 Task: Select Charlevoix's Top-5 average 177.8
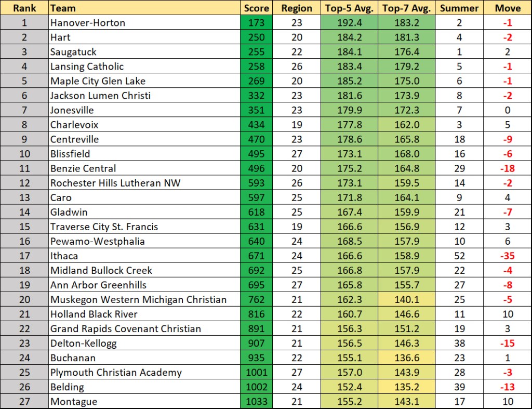pos(349,125)
